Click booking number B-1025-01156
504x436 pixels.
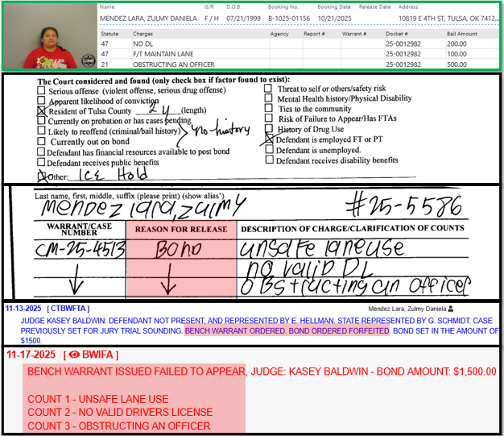point(289,19)
